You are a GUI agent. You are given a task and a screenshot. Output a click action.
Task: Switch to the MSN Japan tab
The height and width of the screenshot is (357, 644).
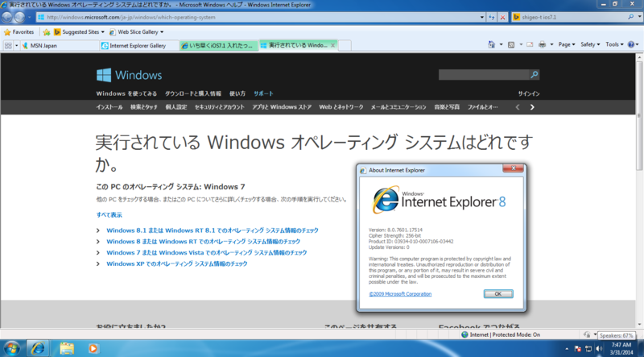59,46
